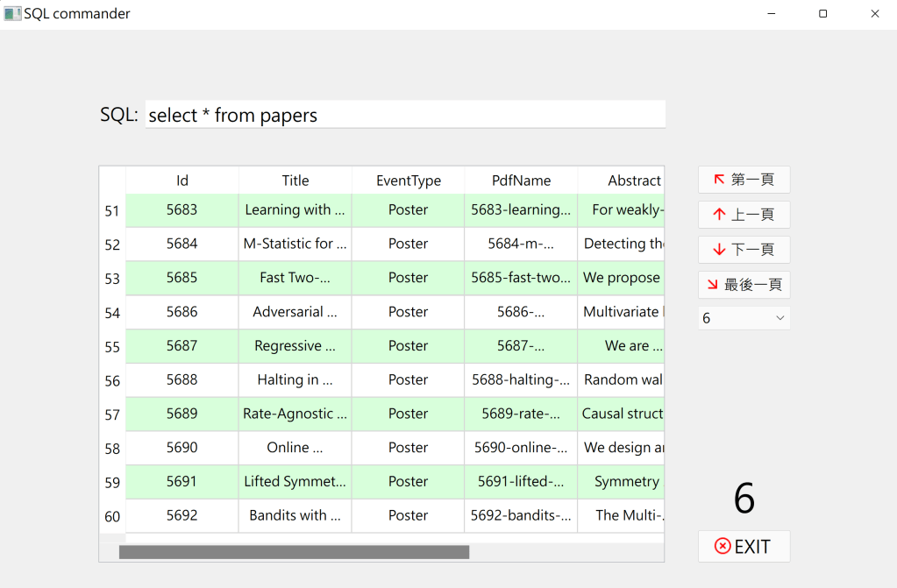Select the EventType column header
Viewport: 897px width, 588px height.
[x=408, y=181]
